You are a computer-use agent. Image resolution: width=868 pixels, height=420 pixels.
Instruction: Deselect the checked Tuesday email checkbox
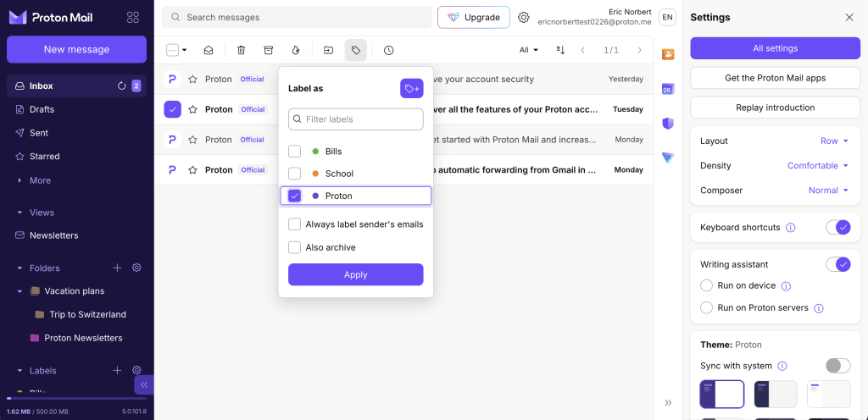click(173, 109)
